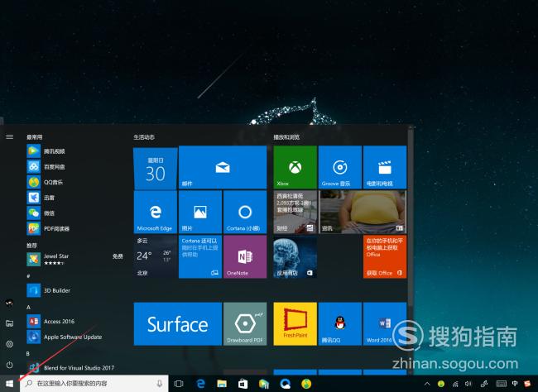
Task: Open the Cortana phone help tile
Action: tap(200, 256)
